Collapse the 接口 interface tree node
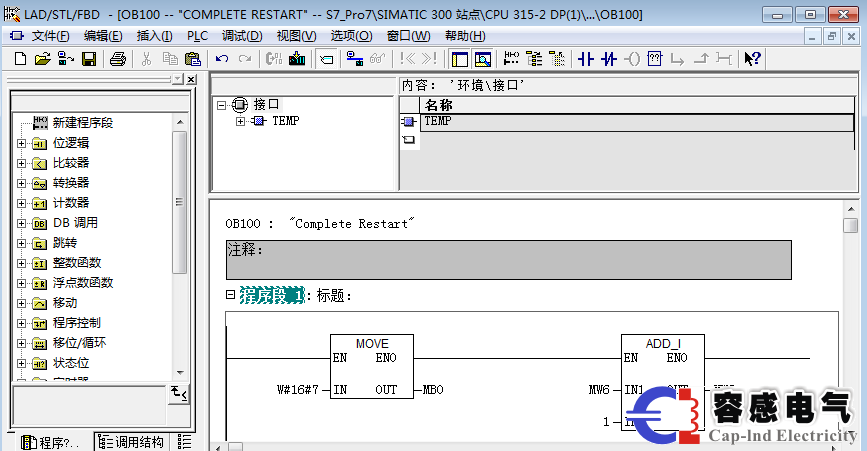 pos(222,105)
